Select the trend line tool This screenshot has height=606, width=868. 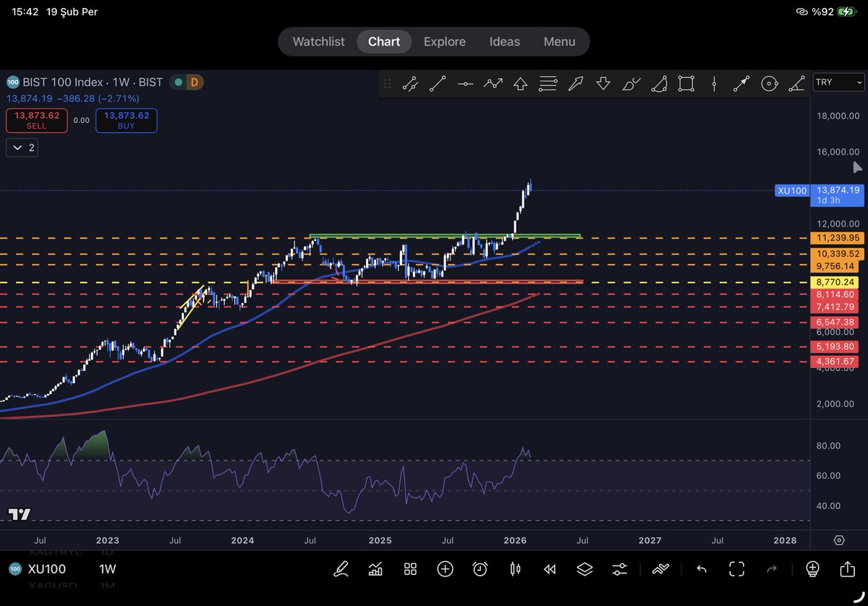[x=438, y=84]
